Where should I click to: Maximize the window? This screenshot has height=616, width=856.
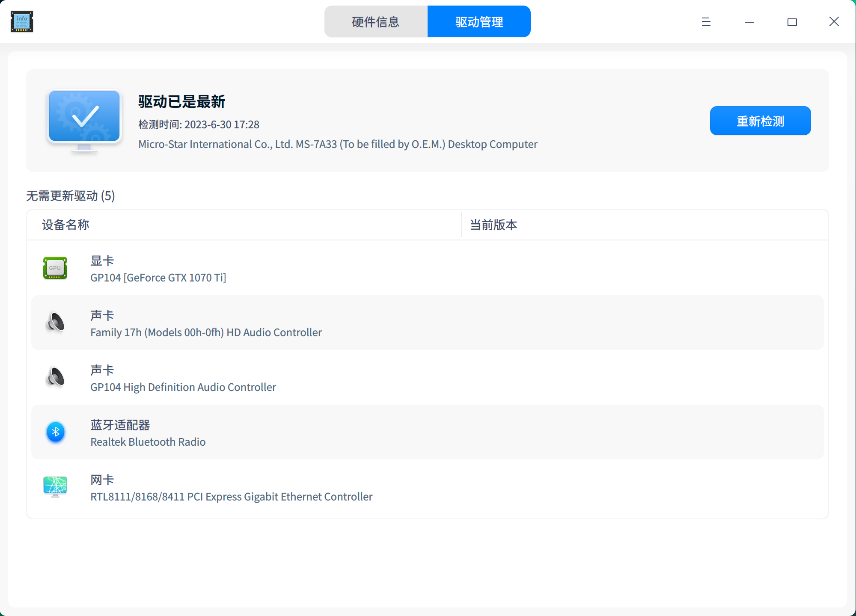[792, 22]
